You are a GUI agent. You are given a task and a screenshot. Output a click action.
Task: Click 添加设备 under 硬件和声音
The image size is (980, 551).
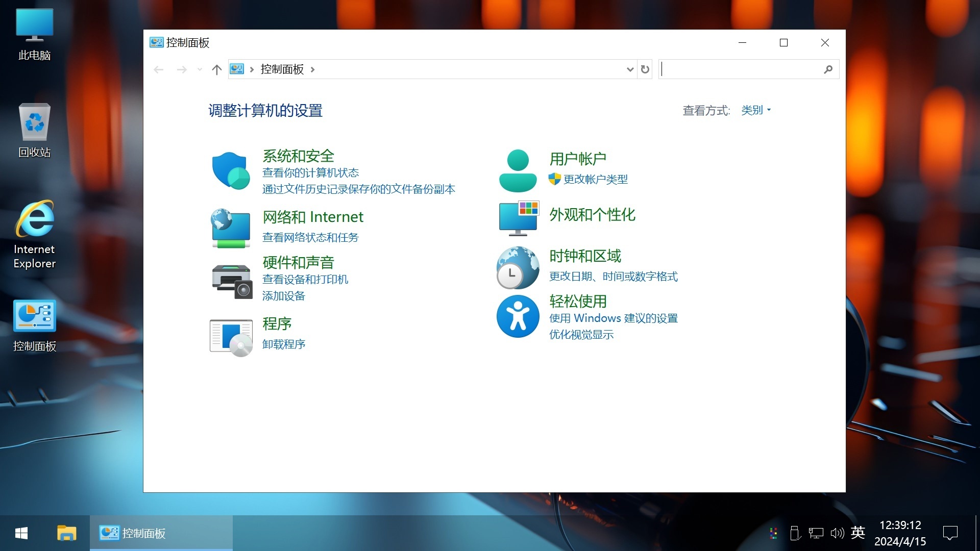pyautogui.click(x=283, y=296)
